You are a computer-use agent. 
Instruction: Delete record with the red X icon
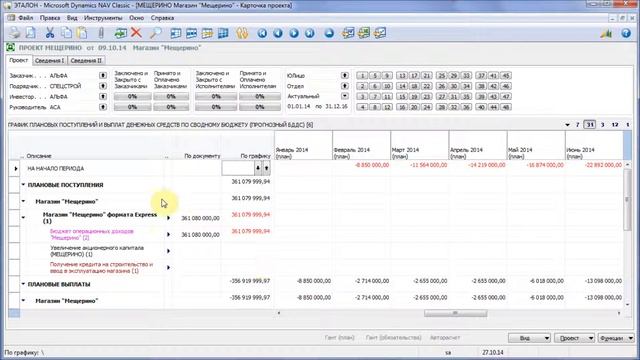click(x=136, y=33)
